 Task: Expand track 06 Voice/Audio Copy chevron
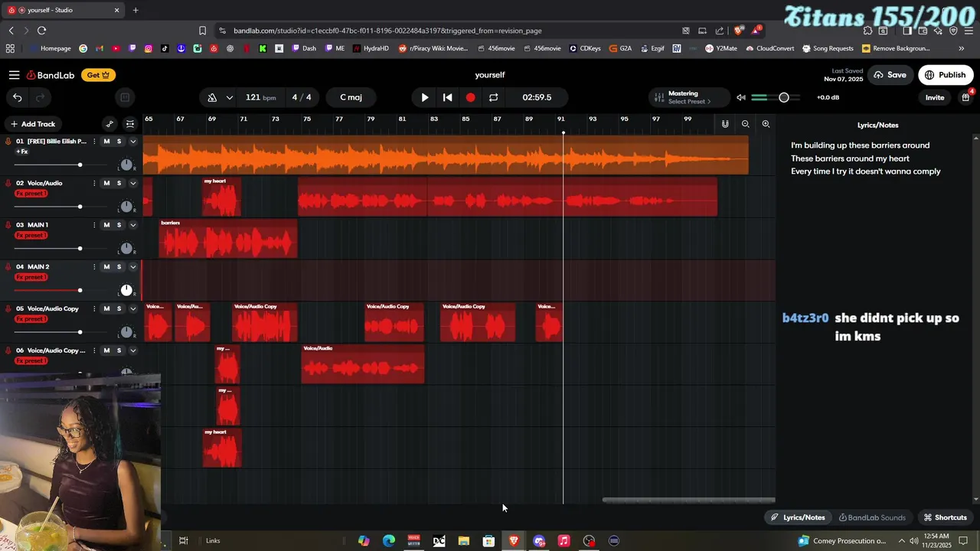tap(132, 350)
